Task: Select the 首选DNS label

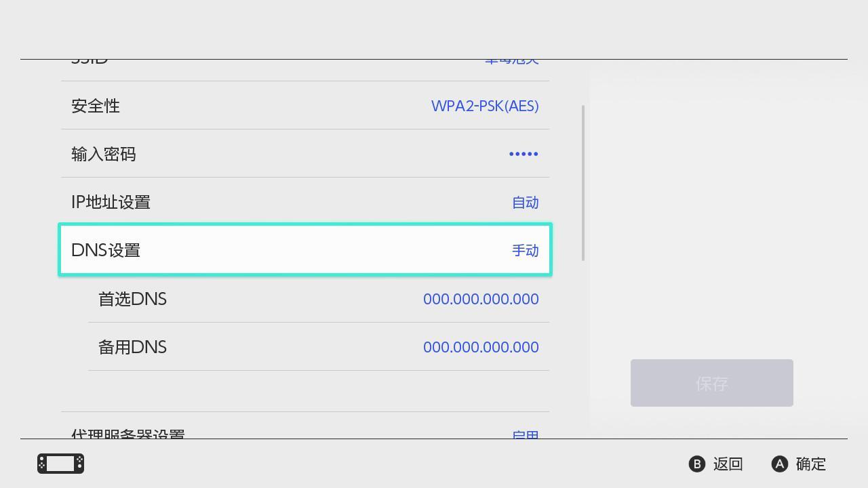Action: pyautogui.click(x=132, y=299)
